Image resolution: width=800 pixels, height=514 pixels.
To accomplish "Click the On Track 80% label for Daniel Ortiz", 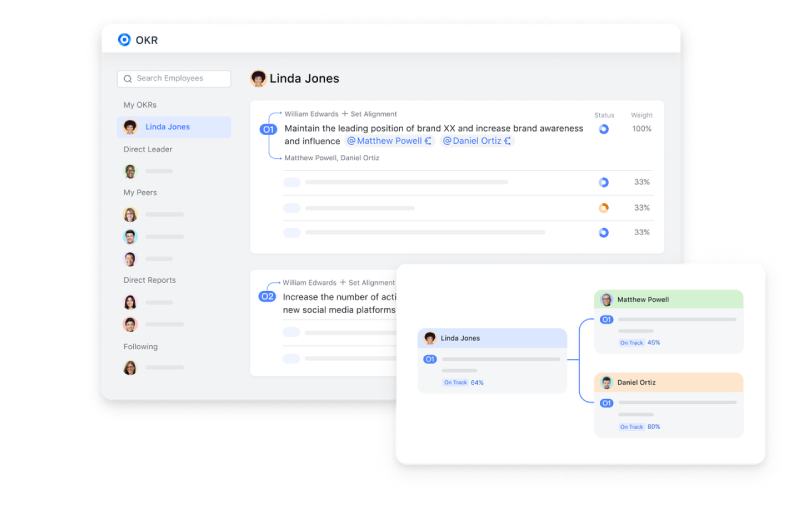I will 639,426.
